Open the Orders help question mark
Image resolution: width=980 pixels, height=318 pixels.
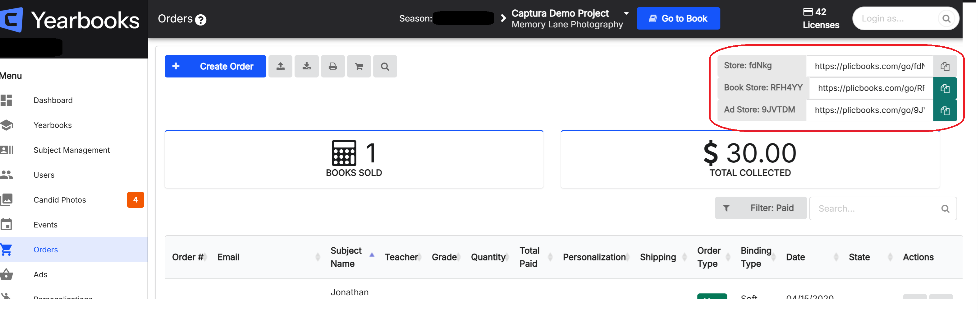pos(200,19)
